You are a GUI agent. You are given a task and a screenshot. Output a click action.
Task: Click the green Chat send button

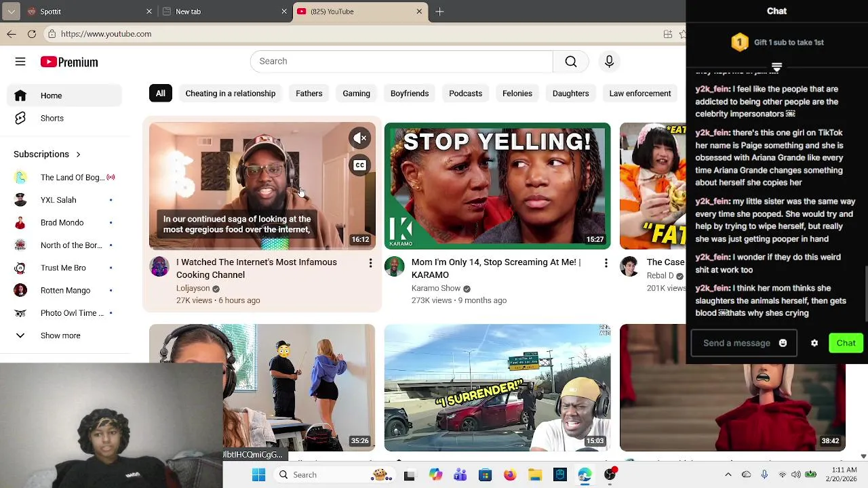click(x=846, y=343)
